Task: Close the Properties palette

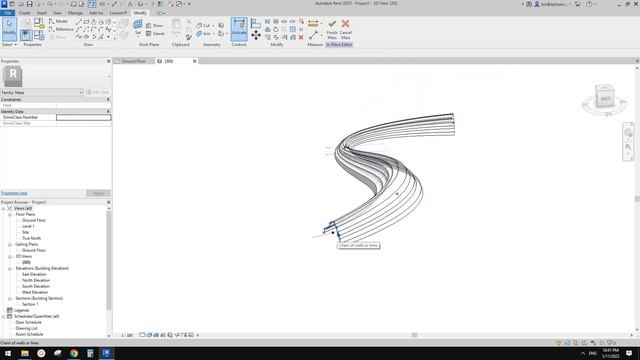Action: click(x=109, y=61)
